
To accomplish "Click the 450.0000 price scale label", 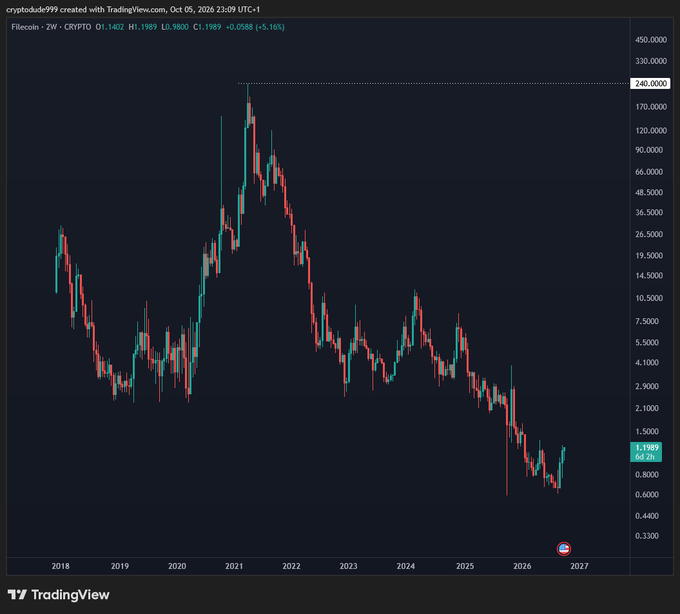I will coord(651,40).
